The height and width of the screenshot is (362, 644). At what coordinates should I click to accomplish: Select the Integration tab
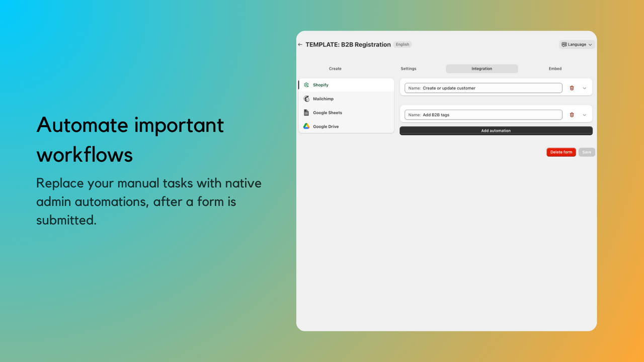(482, 69)
